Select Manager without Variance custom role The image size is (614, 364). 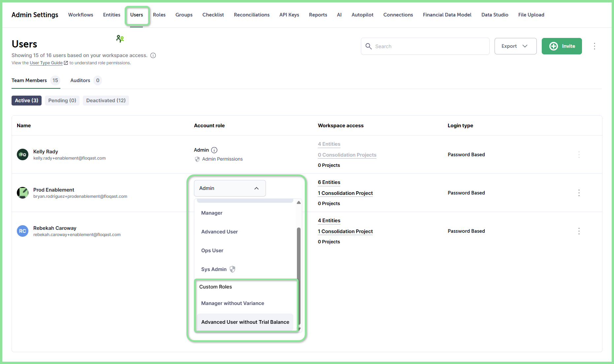[x=245, y=303]
